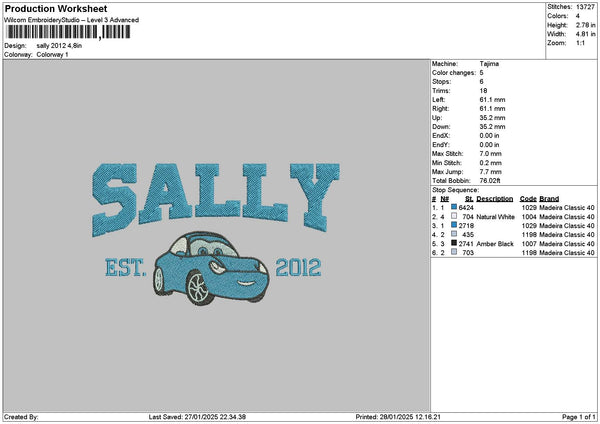This screenshot has width=600, height=424.
Task: Select the St. column header
Action: point(469,199)
